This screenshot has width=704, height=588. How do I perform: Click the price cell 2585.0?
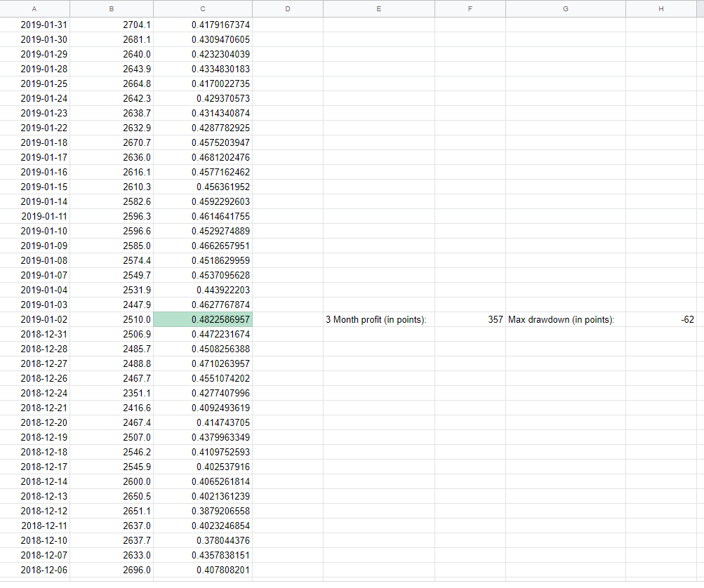[x=112, y=246]
